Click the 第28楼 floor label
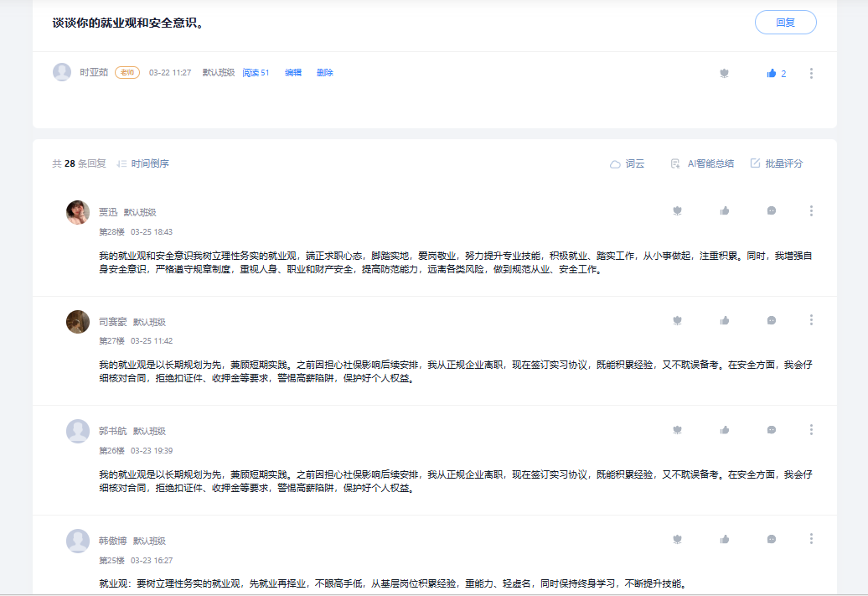 click(x=111, y=231)
